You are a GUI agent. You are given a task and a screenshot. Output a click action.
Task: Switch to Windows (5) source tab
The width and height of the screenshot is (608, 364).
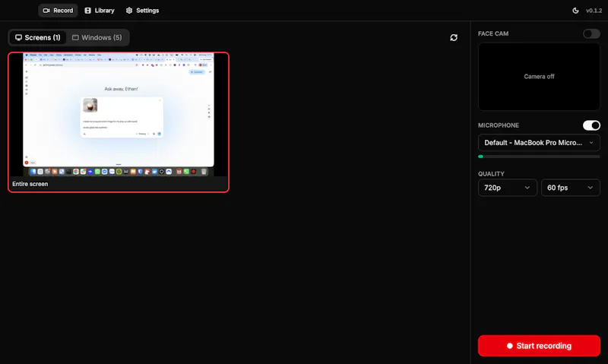pyautogui.click(x=97, y=37)
